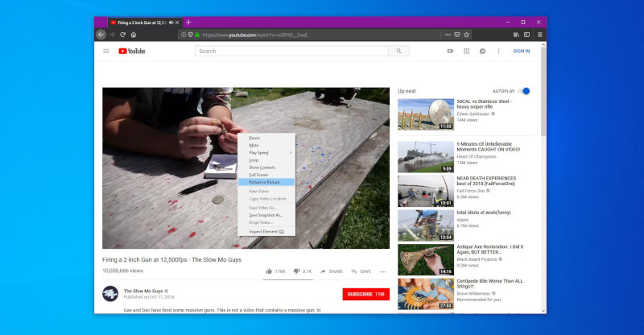644x335 pixels.
Task: Toggle the Firefox sidebar icon
Action: 527,35
